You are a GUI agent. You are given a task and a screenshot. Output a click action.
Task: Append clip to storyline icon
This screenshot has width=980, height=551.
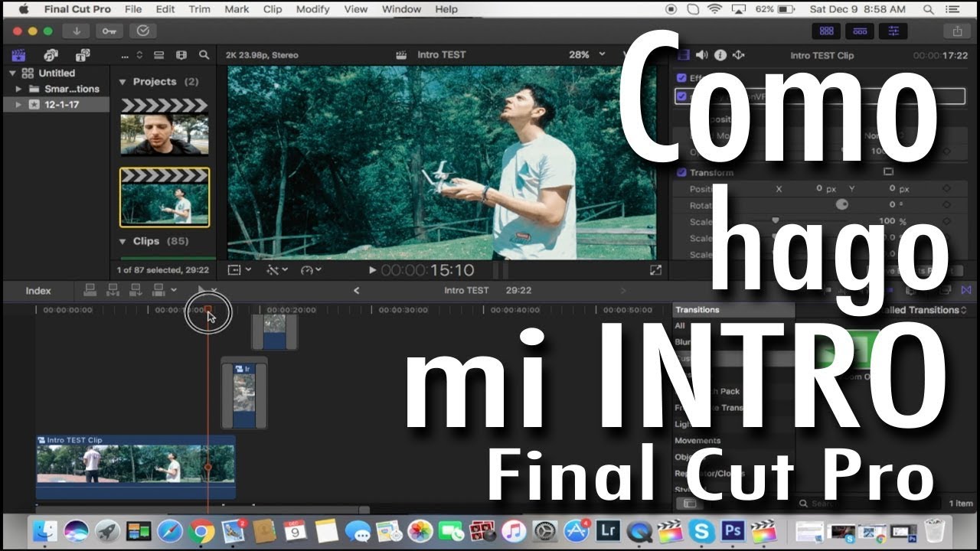click(x=136, y=290)
